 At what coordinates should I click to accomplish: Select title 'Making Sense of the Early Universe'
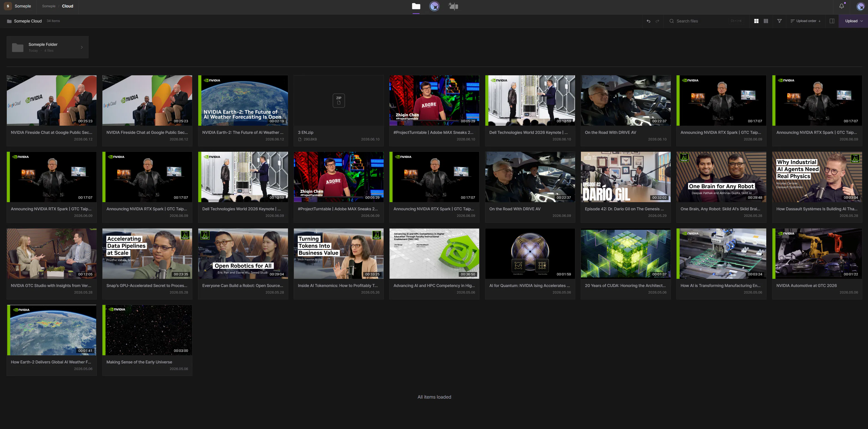[139, 362]
